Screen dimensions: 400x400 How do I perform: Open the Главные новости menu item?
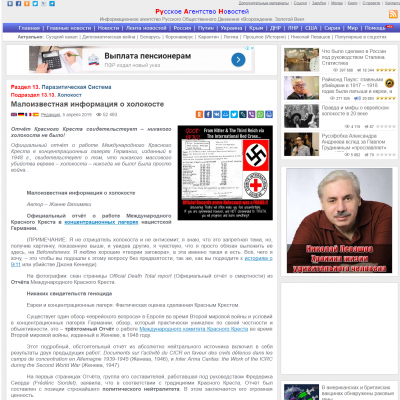69,28
